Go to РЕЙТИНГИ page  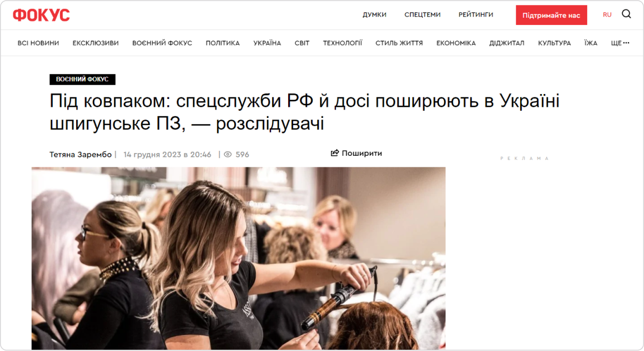(475, 15)
